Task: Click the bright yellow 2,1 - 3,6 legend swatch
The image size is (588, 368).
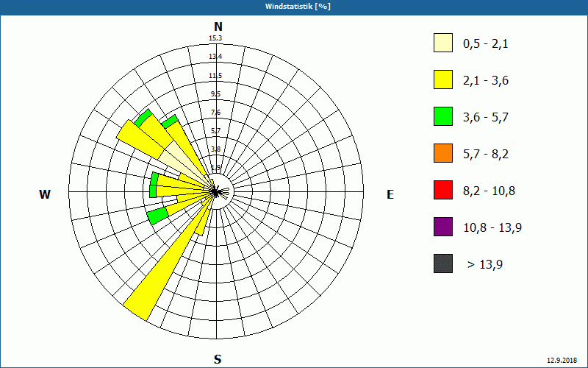Action: pos(443,79)
